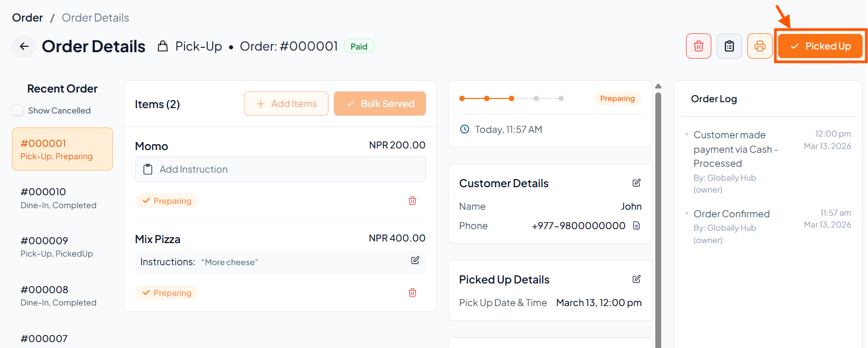Delete the order with the red trash icon
The width and height of the screenshot is (868, 348).
(698, 46)
